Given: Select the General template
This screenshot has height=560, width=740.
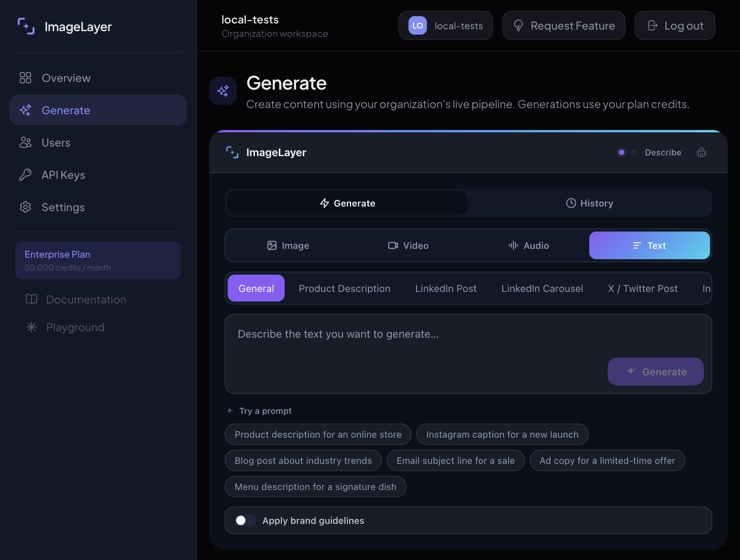Looking at the screenshot, I should tap(256, 288).
